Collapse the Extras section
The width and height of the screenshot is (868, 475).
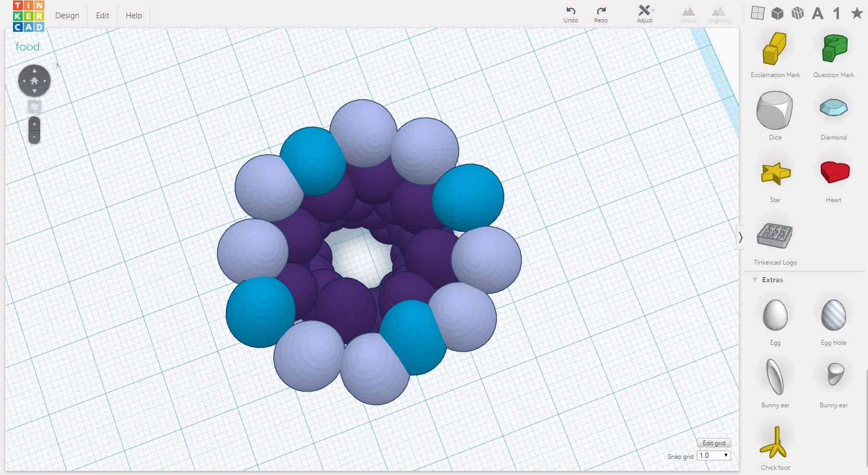click(x=755, y=280)
